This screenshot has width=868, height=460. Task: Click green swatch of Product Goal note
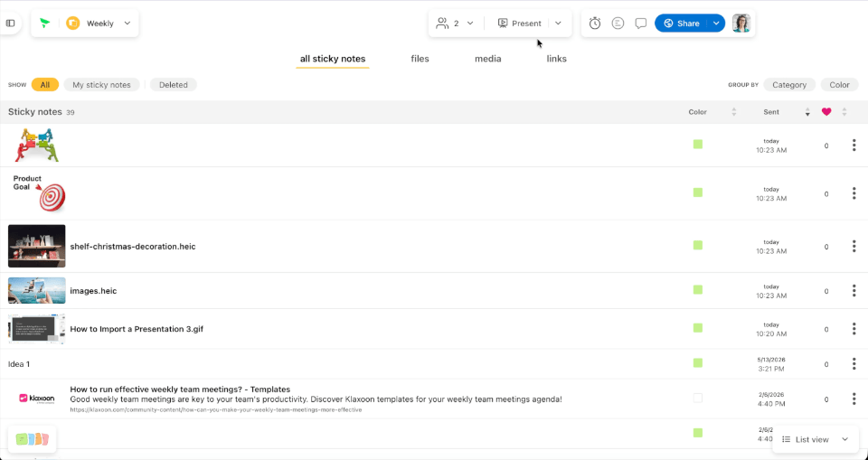[697, 192]
